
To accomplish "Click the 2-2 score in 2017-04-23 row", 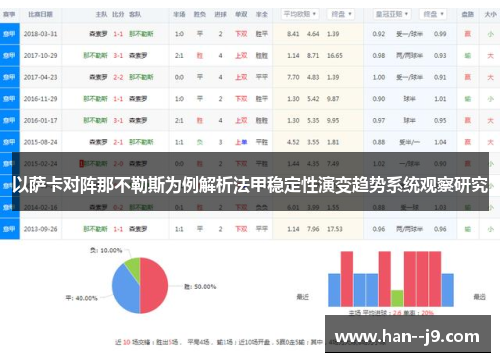I will 118,77.
